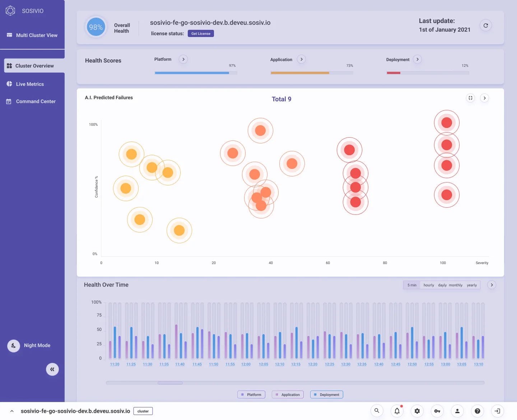Click the 'Health Scores' heading
This screenshot has height=420, width=517.
[103, 61]
